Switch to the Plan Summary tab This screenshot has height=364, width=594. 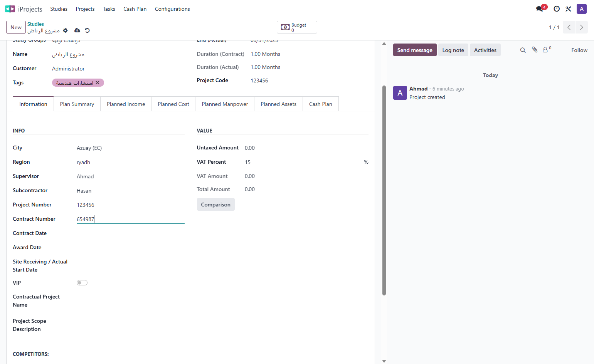point(77,104)
